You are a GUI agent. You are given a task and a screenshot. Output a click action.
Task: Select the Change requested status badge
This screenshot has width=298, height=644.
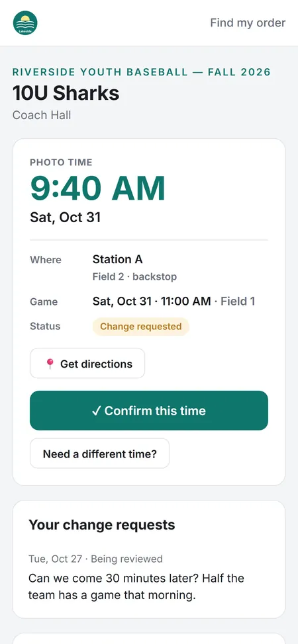(141, 327)
